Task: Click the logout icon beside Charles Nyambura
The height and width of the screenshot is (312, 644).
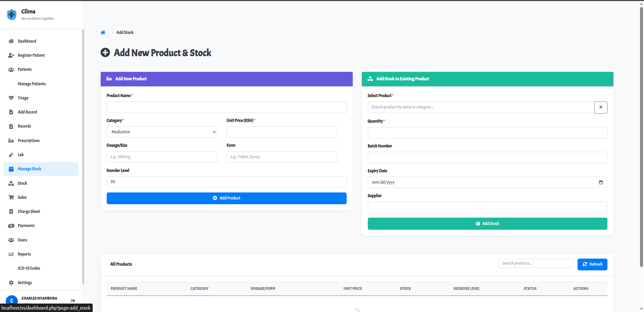Action: click(x=73, y=301)
